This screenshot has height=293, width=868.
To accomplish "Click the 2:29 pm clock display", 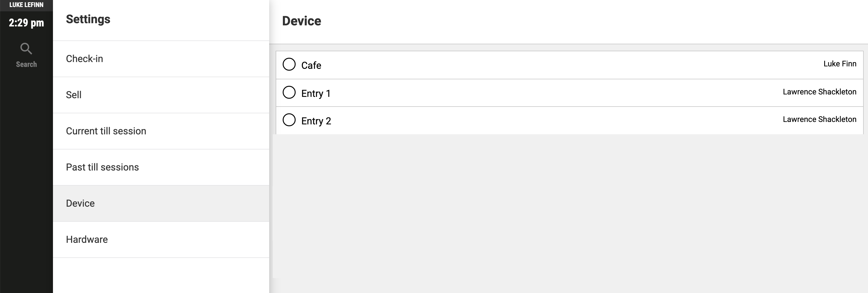I will point(26,23).
